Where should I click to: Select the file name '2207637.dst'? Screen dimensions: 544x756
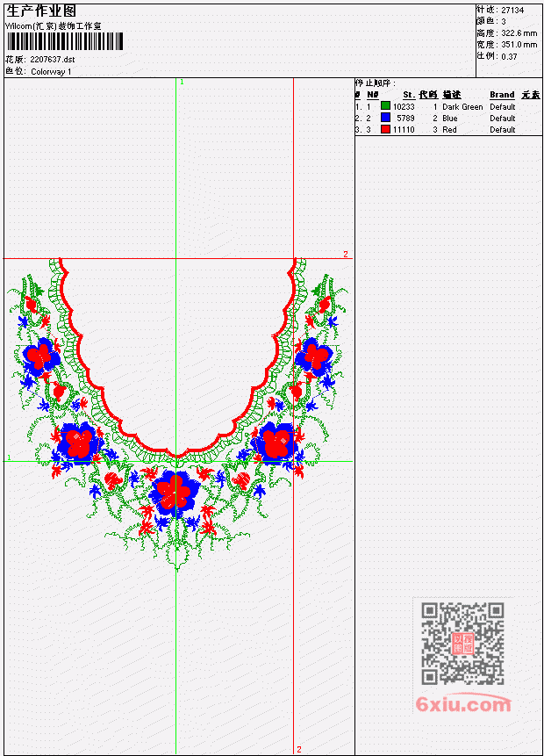pyautogui.click(x=53, y=60)
